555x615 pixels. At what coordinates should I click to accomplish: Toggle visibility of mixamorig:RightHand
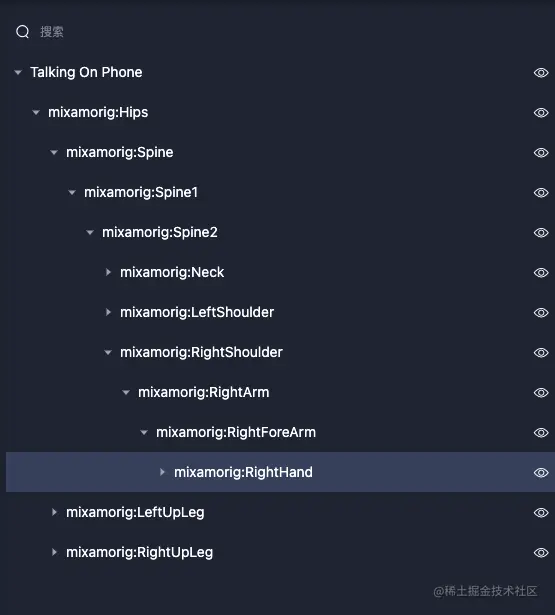coord(541,473)
